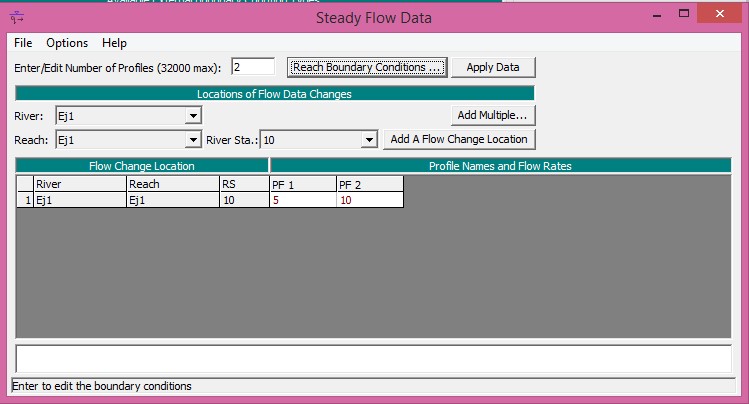
Task: Select the PF 2 flow value 10
Action: click(370, 200)
